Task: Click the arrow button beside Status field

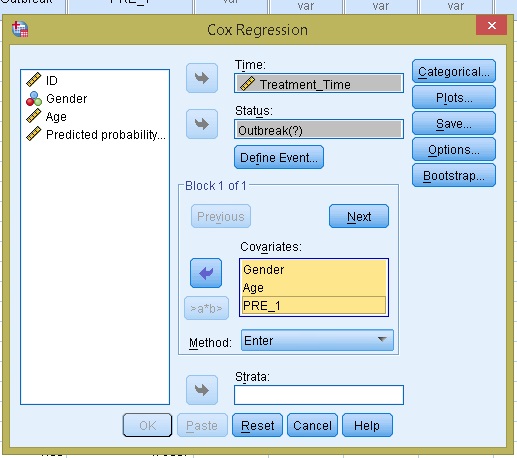Action: tap(202, 124)
